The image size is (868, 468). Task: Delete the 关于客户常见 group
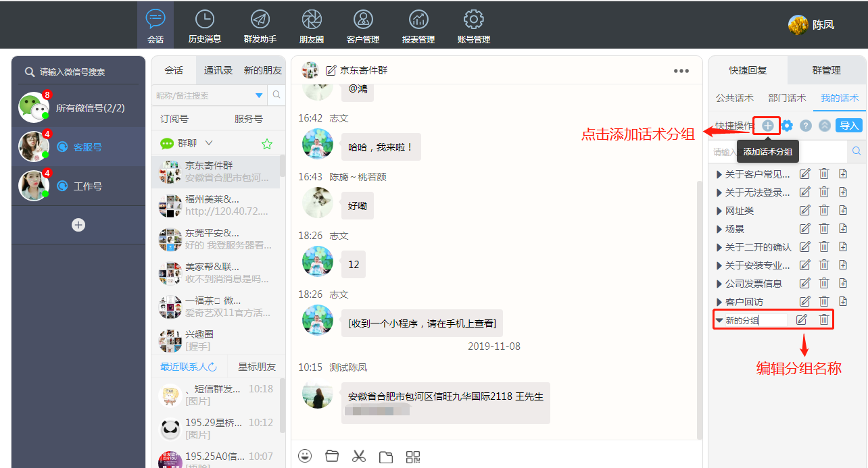(x=824, y=174)
